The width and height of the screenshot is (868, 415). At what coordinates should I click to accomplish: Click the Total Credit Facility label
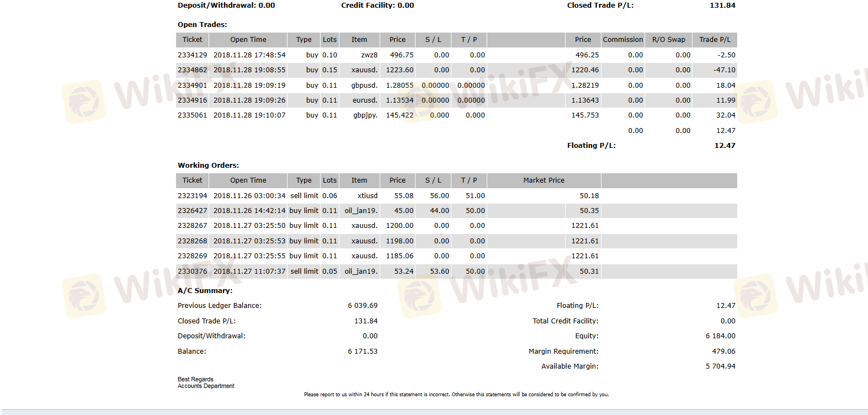click(565, 321)
